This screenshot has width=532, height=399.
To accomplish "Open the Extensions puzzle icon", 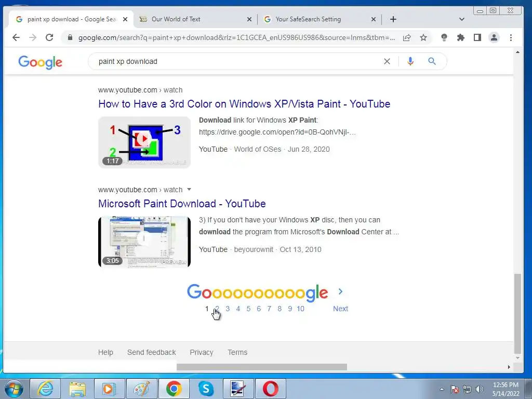I will tap(460, 37).
